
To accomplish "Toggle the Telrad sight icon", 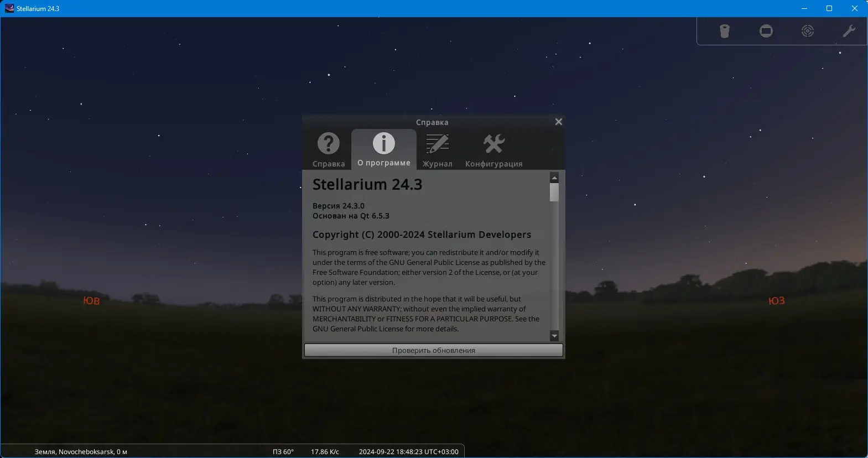I will [808, 31].
